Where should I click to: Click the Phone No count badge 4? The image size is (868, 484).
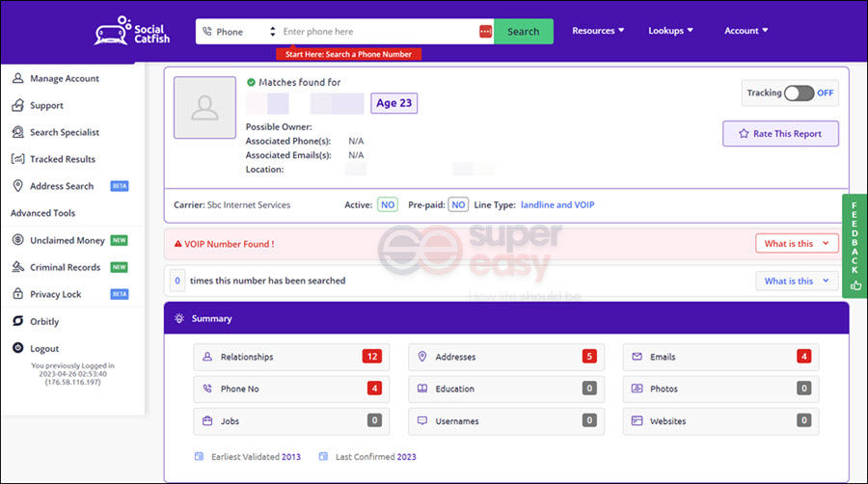coord(374,389)
